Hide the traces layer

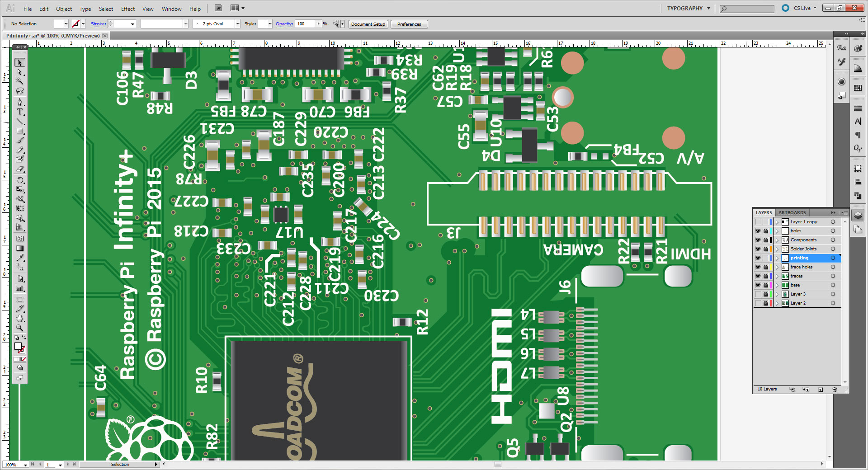click(758, 276)
